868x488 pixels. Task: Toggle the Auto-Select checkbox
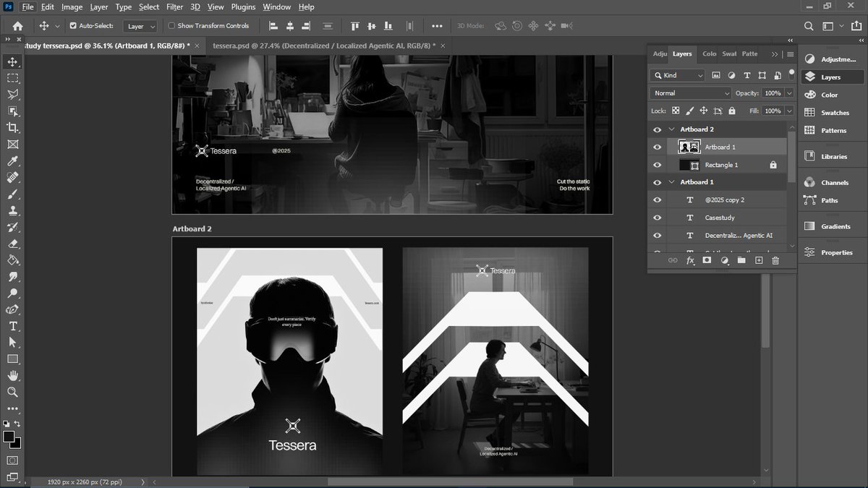tap(73, 26)
